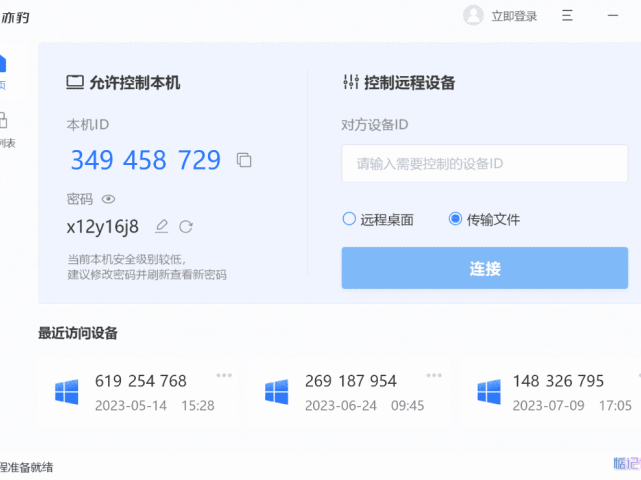Image resolution: width=641 pixels, height=480 pixels.
Task: Toggle password visibility eye icon
Action: point(108,199)
